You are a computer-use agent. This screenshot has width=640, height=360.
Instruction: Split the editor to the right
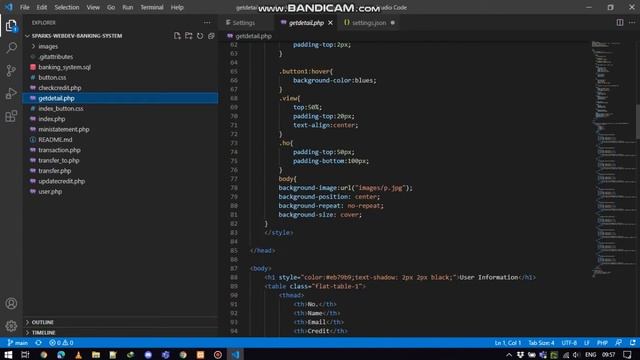point(620,23)
